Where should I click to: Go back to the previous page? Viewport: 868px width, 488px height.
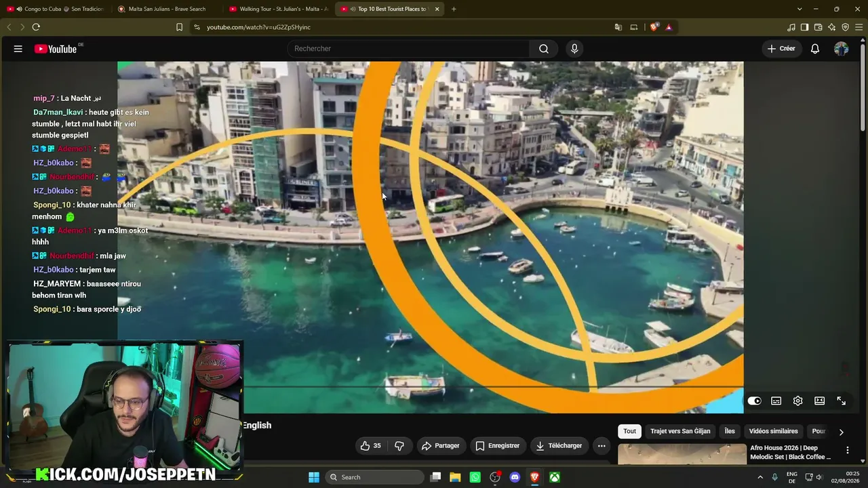9,27
